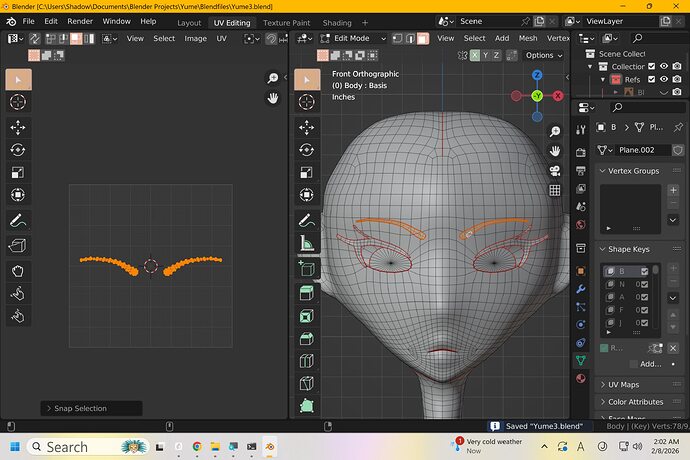Select the Bevel tool

coord(307,339)
